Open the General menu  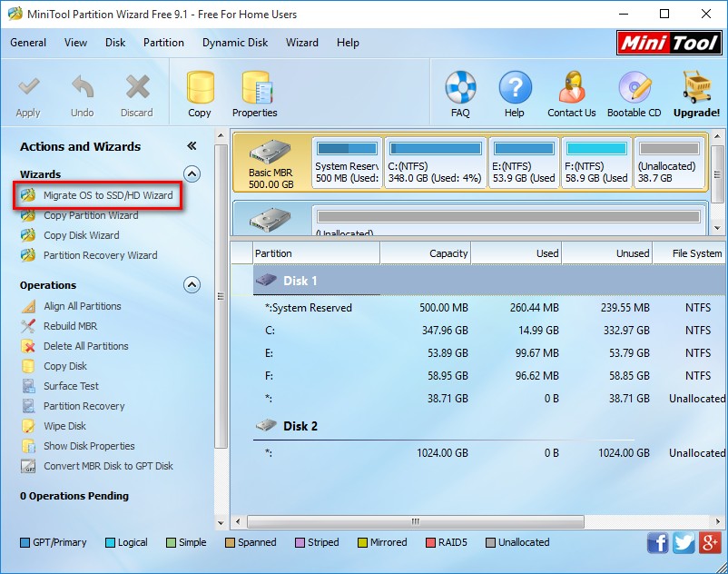(x=28, y=43)
